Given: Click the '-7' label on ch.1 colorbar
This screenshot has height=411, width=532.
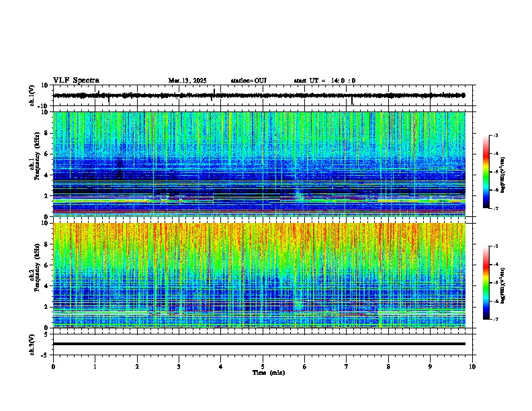Looking at the screenshot, I should click(495, 208).
